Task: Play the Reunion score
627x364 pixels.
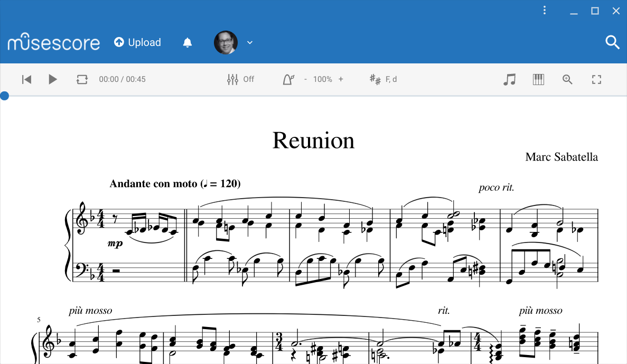Action: coord(52,79)
